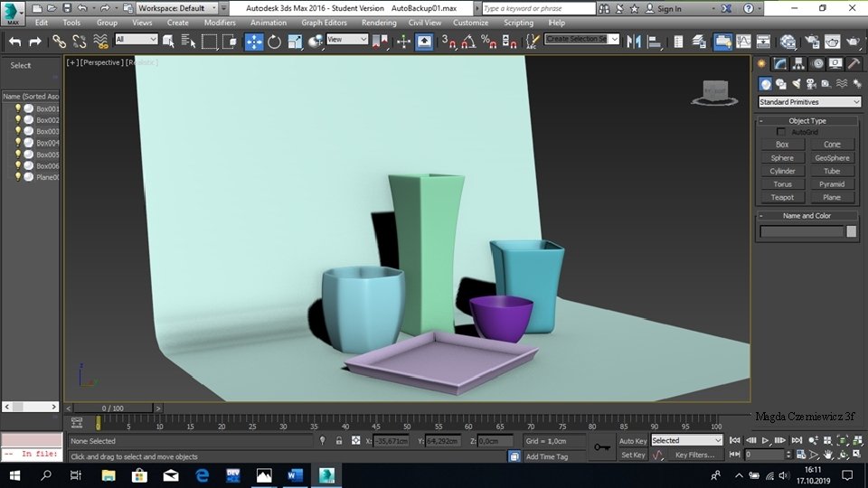
Task: Open the selection filter All dropdown
Action: 136,40
